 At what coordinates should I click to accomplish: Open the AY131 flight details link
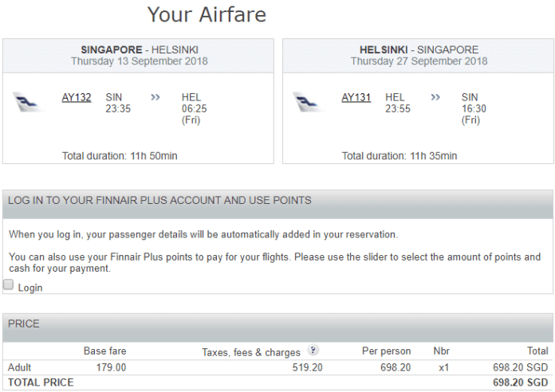[x=356, y=97]
